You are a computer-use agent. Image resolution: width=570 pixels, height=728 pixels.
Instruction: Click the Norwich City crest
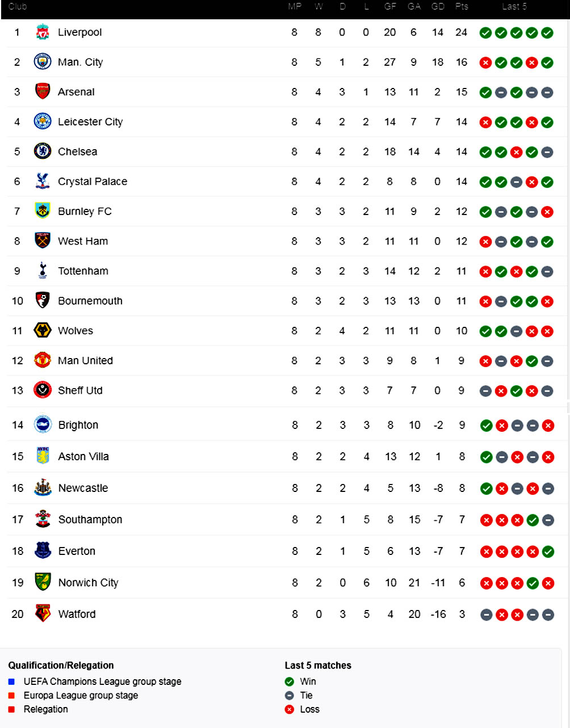[x=43, y=582]
